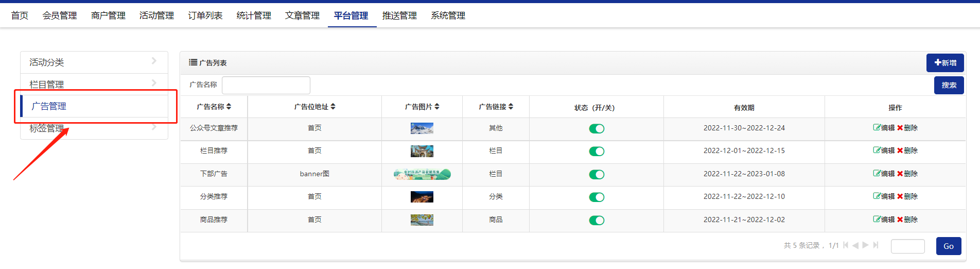Click the 新增 add button
Viewport: 980px width, 269px height.
pyautogui.click(x=945, y=63)
